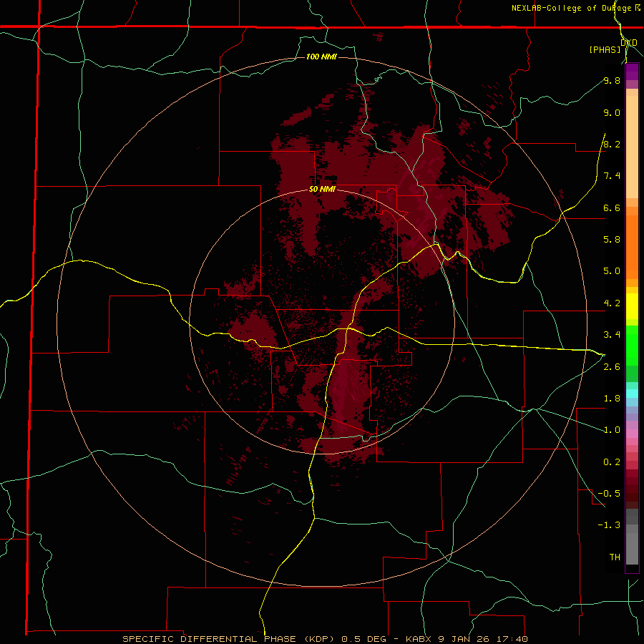Click the 6.6 legend value
This screenshot has height=644, width=644.
612,208
